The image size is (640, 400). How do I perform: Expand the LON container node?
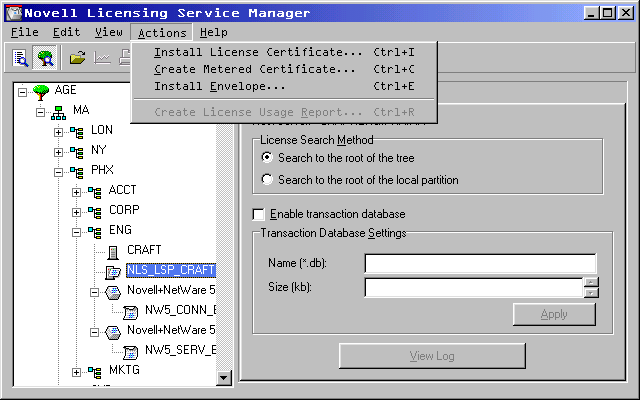point(59,131)
